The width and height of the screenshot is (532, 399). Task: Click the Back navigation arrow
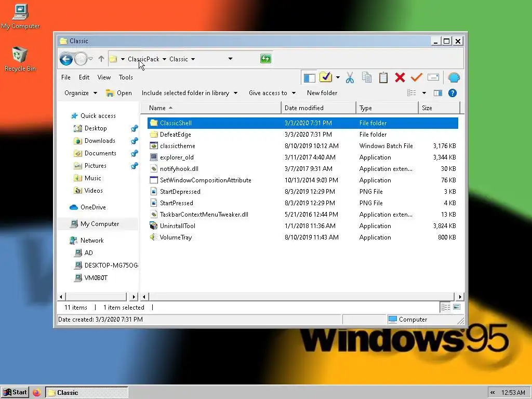click(x=66, y=59)
